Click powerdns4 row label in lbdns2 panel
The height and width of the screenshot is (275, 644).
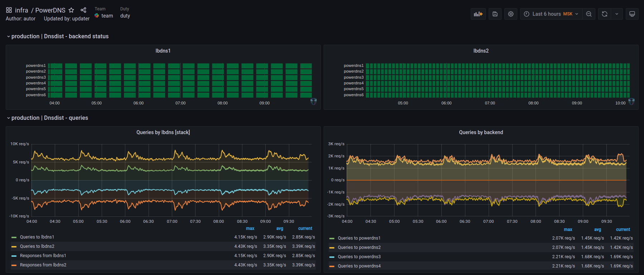point(354,83)
